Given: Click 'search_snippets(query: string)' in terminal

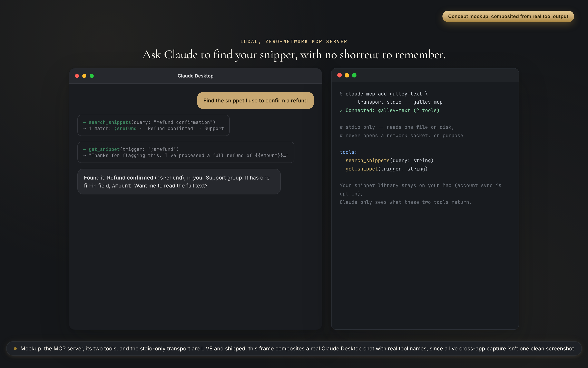Looking at the screenshot, I should (x=390, y=161).
